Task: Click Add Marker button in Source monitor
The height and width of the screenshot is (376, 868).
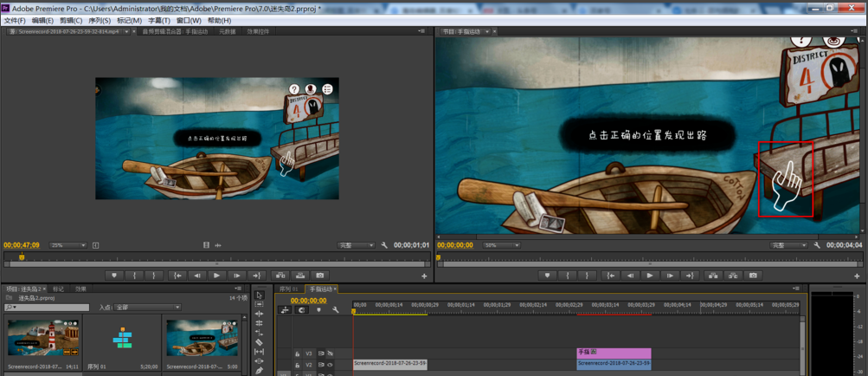Action: coord(114,276)
